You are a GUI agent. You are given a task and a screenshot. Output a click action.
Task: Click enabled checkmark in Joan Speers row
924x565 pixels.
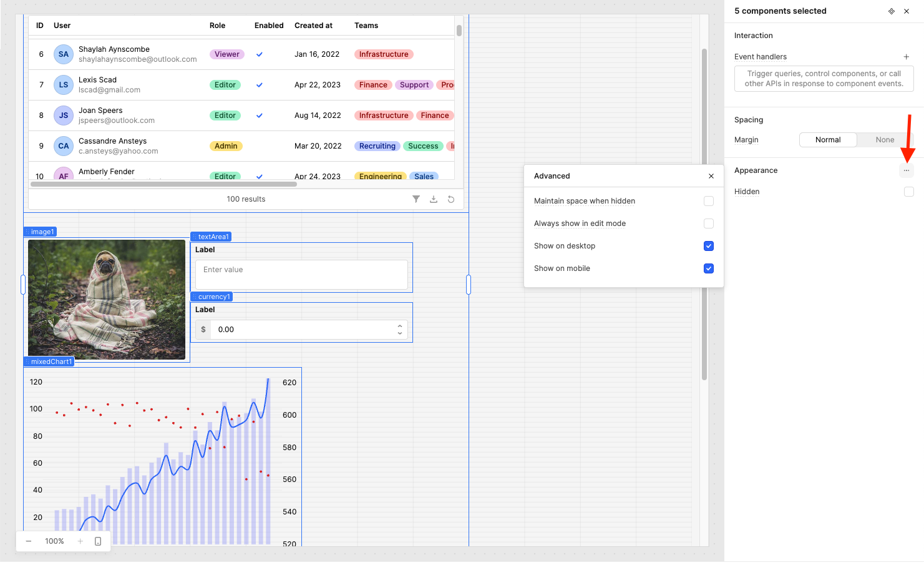click(260, 115)
